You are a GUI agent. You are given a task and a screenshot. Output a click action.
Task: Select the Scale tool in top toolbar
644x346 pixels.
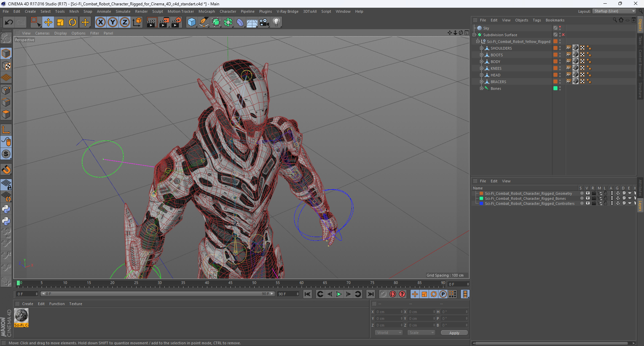point(60,22)
